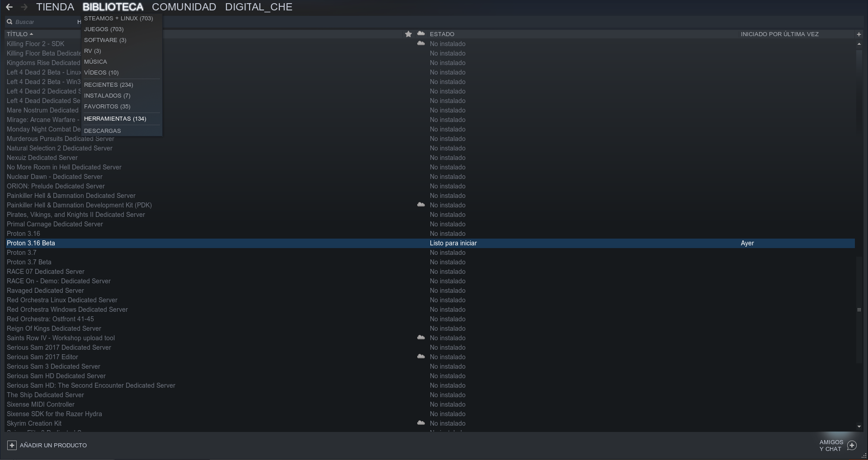Click cloud icon on Skyrim Creation Kit row
Image resolution: width=868 pixels, height=460 pixels.
click(x=421, y=423)
